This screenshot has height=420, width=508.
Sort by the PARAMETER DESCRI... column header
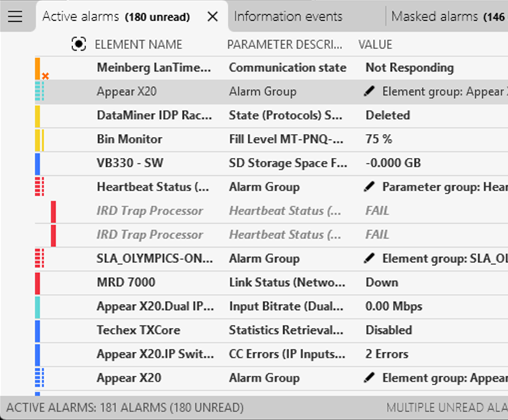tap(285, 44)
